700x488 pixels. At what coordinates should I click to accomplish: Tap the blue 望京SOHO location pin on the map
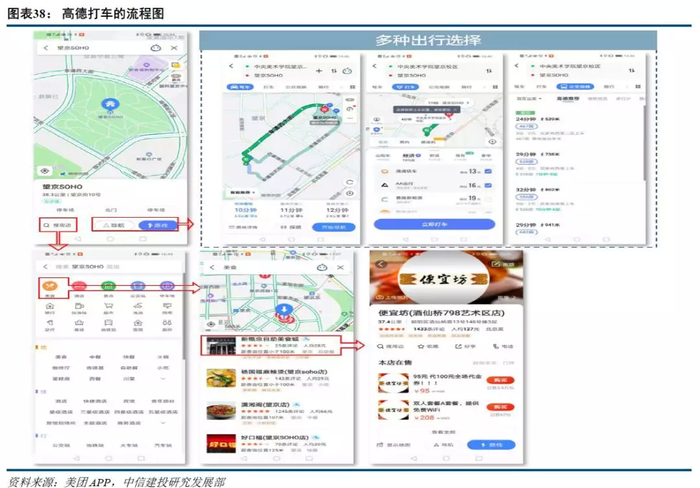coord(109,105)
